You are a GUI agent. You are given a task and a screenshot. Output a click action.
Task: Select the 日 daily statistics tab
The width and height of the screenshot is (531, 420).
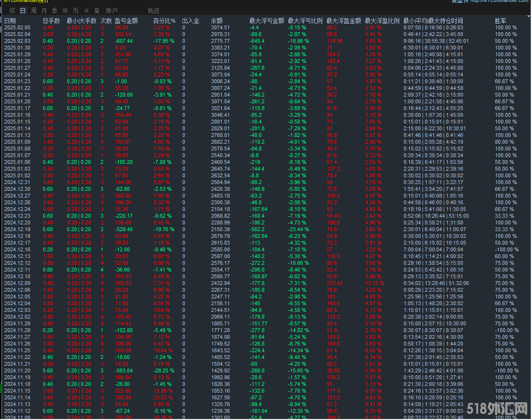tap(23, 10)
